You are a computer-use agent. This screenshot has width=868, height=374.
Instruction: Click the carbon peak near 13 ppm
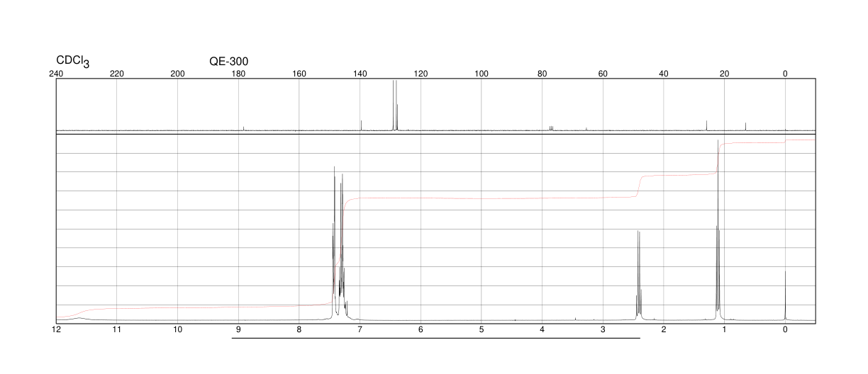746,127
